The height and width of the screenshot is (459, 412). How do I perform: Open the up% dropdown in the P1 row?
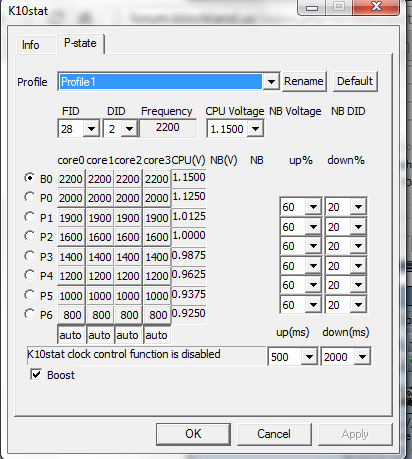[x=313, y=227]
